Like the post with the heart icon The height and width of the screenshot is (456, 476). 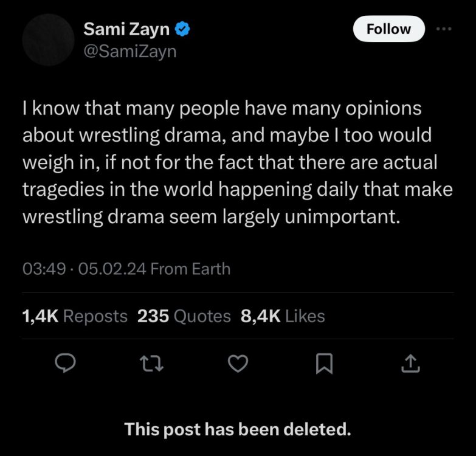click(238, 363)
